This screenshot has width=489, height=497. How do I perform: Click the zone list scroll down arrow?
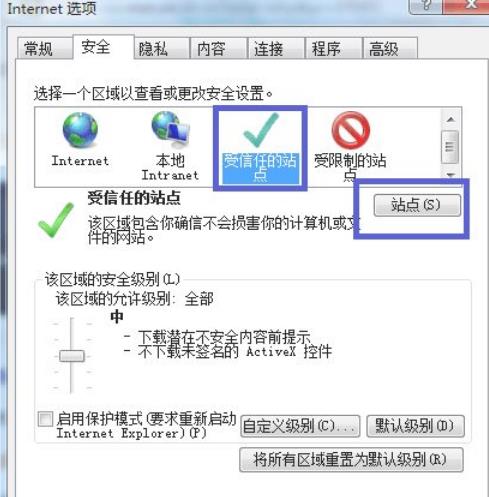451,175
